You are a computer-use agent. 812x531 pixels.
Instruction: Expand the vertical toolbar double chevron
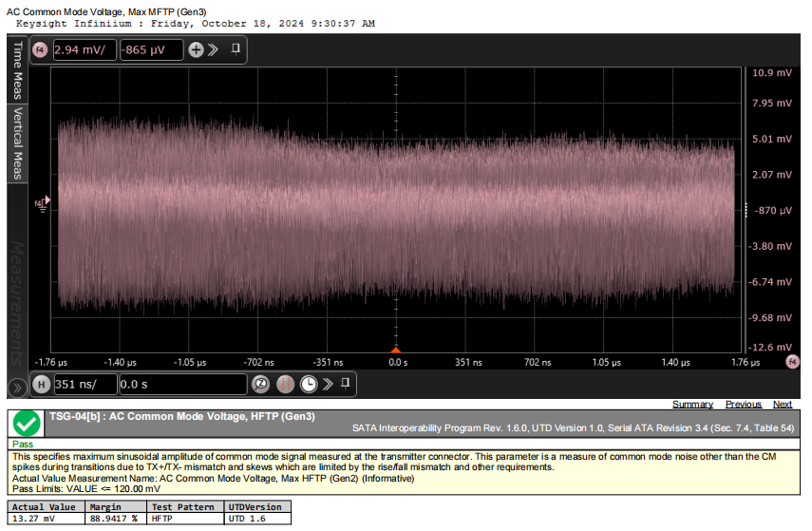pos(213,49)
